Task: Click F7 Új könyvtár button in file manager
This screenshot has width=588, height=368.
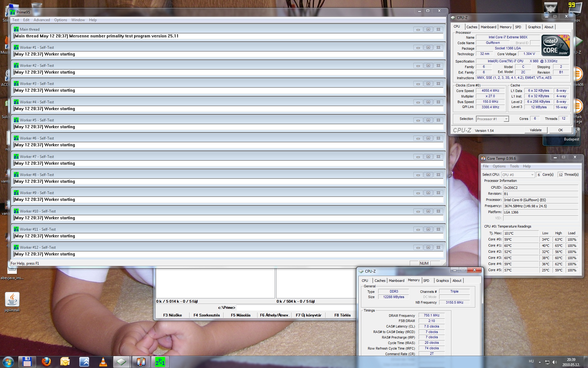Action: (309, 315)
